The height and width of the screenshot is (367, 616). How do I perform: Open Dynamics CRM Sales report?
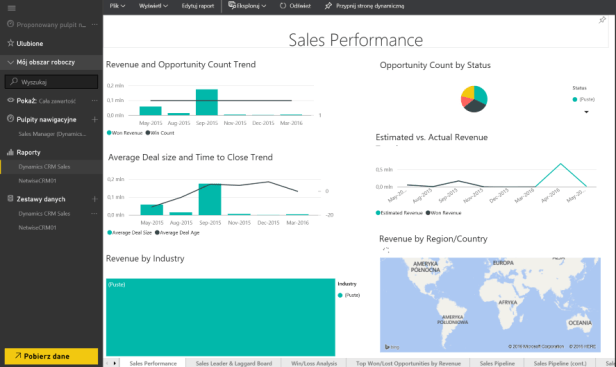[x=44, y=167]
